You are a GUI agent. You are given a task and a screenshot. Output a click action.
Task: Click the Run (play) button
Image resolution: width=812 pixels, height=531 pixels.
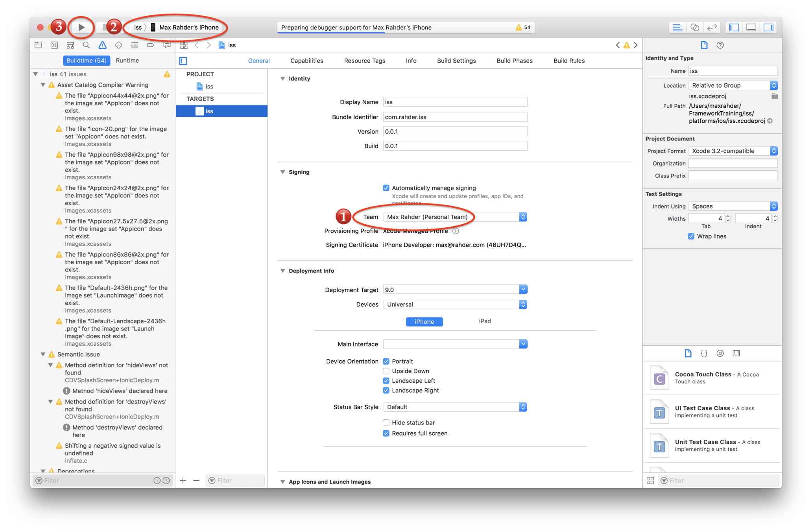81,27
